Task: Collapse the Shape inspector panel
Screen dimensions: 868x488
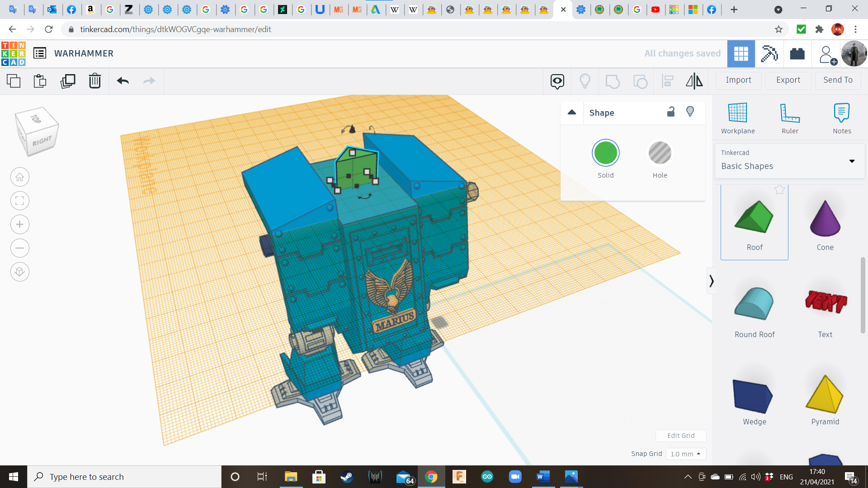Action: 572,113
